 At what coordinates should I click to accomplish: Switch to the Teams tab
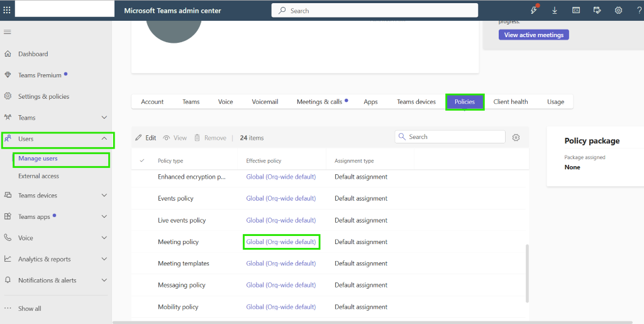(x=191, y=101)
